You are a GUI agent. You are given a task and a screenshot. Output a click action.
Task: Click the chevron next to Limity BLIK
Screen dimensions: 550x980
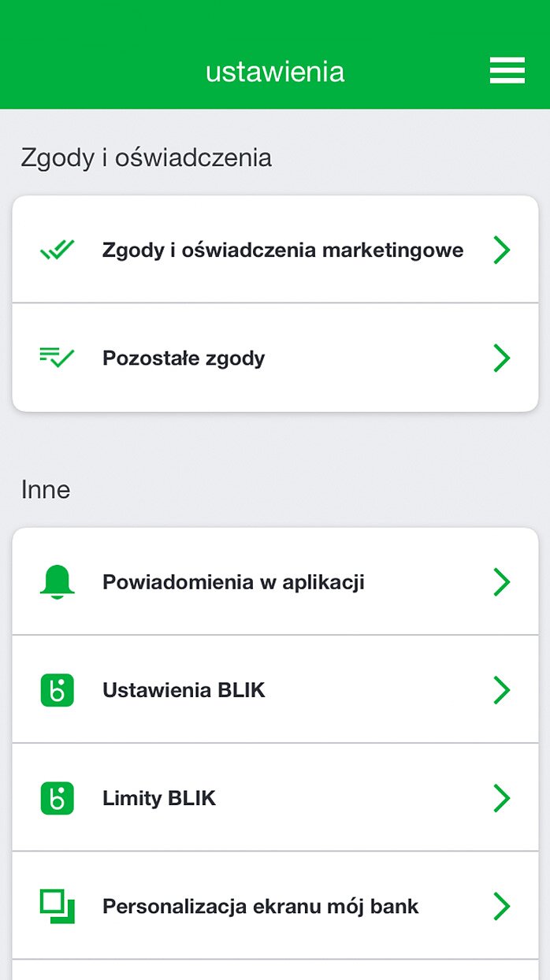click(502, 798)
